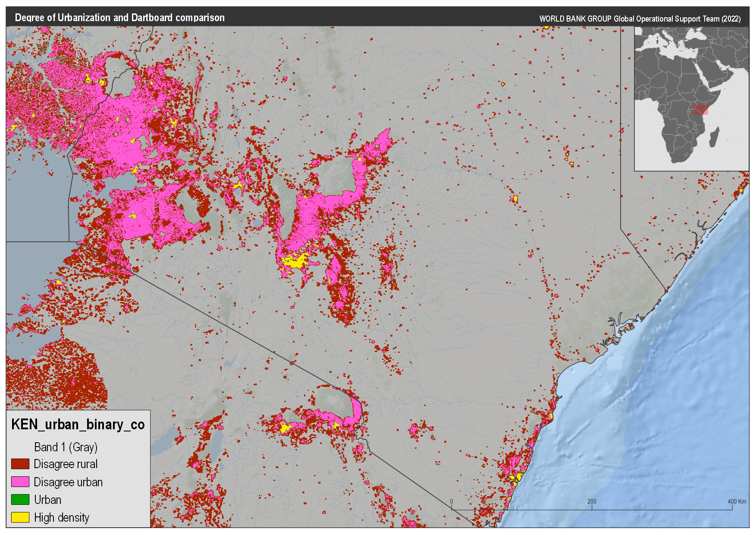Click the 200 mark on the scale bar

pyautogui.click(x=593, y=502)
